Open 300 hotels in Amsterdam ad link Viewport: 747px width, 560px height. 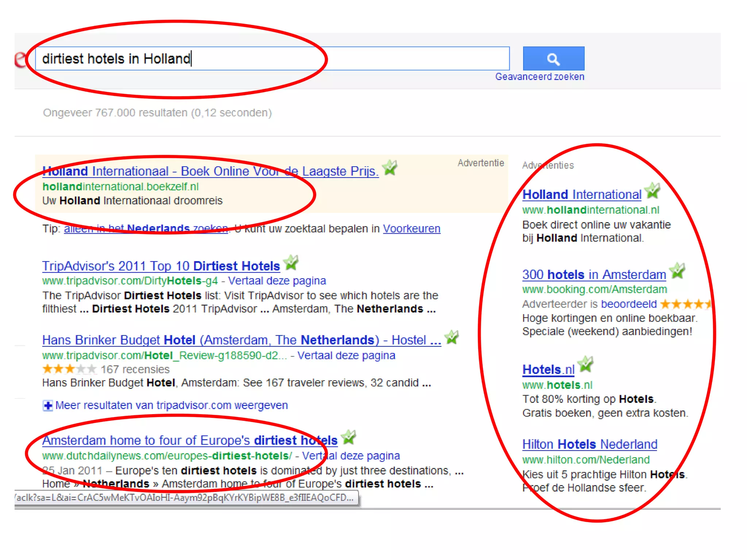pos(594,275)
